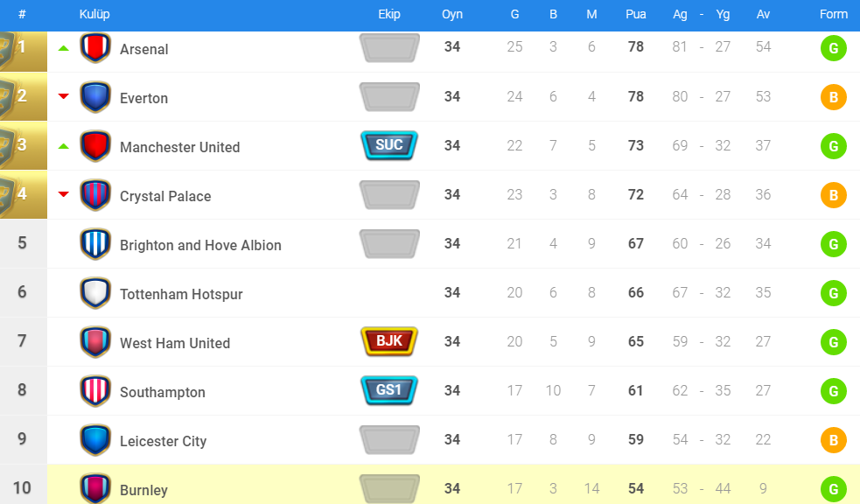Click the Everton club shield icon
This screenshot has width=860, height=504.
(95, 97)
